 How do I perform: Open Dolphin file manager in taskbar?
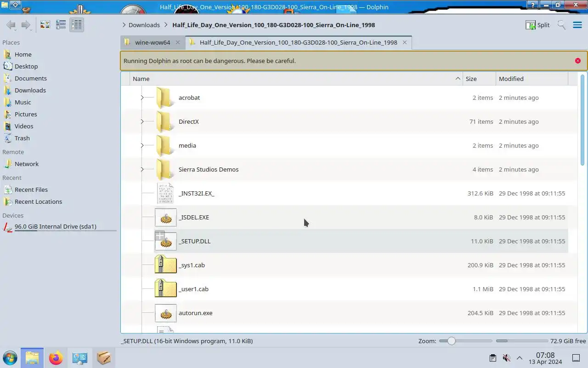32,358
